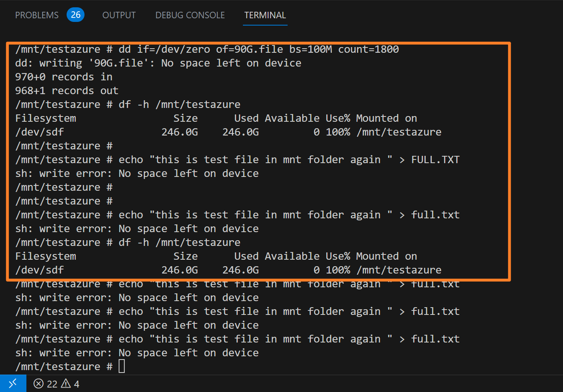Place cursor at the last terminal prompt
563x392 pixels.
tap(122, 366)
